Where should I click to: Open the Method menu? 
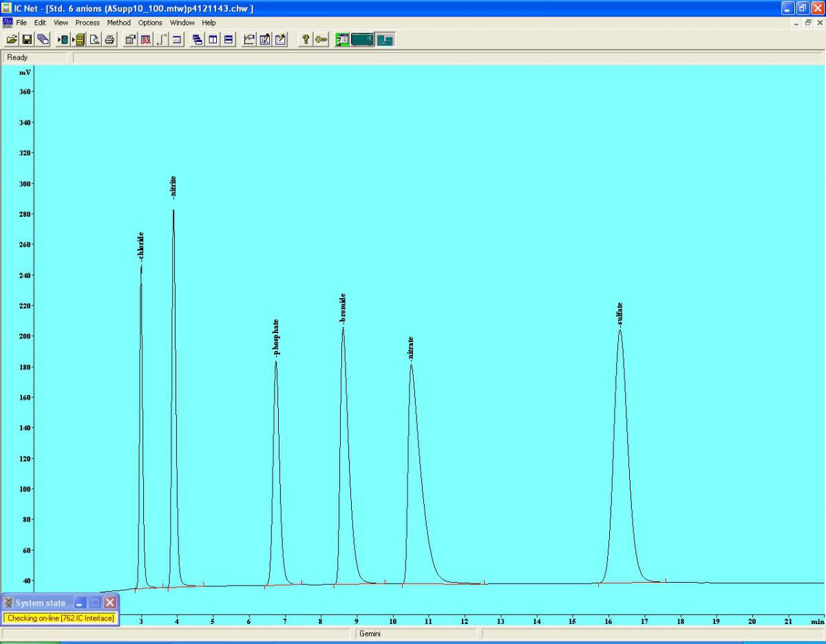click(118, 23)
